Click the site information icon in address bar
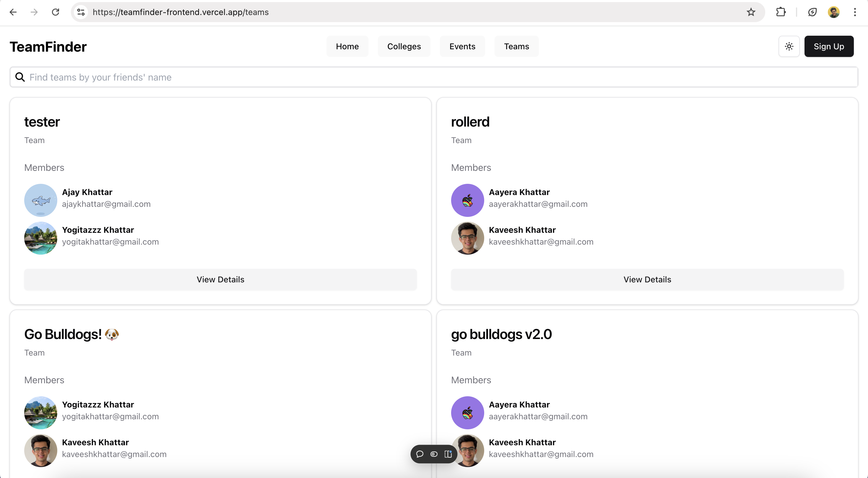This screenshot has height=478, width=868. click(x=81, y=12)
